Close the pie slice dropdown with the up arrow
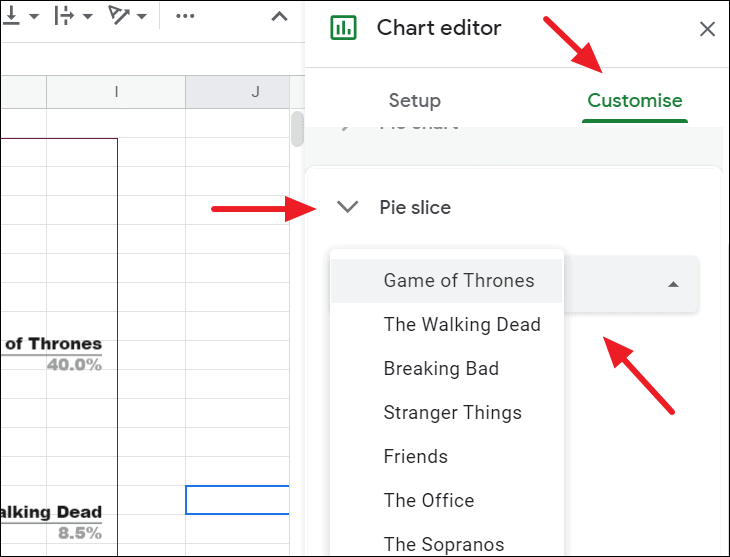The image size is (730, 557). 673,284
